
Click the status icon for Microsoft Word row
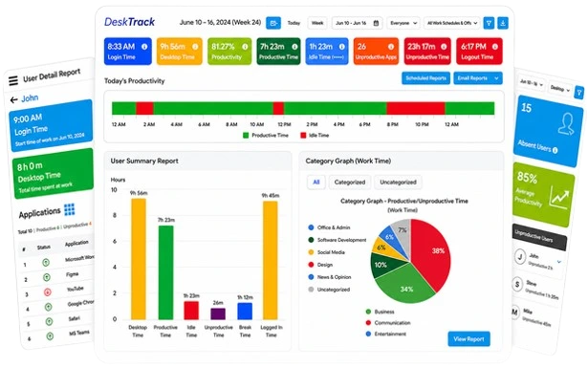[x=46, y=263]
